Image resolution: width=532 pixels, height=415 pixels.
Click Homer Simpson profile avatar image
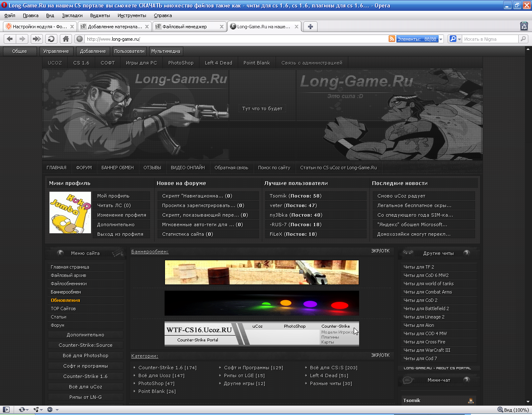coord(70,212)
